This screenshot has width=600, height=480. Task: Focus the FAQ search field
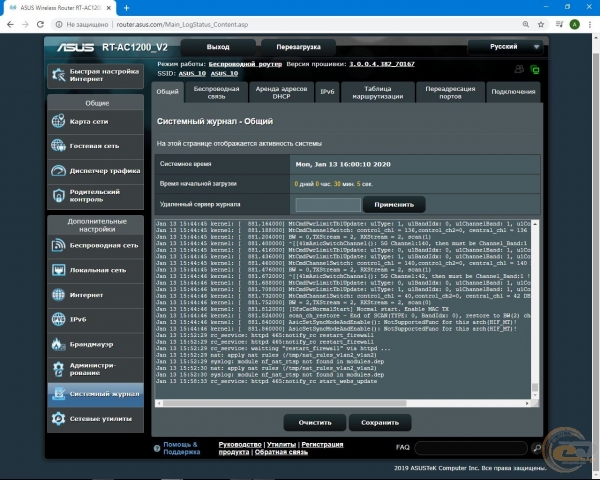(x=471, y=448)
